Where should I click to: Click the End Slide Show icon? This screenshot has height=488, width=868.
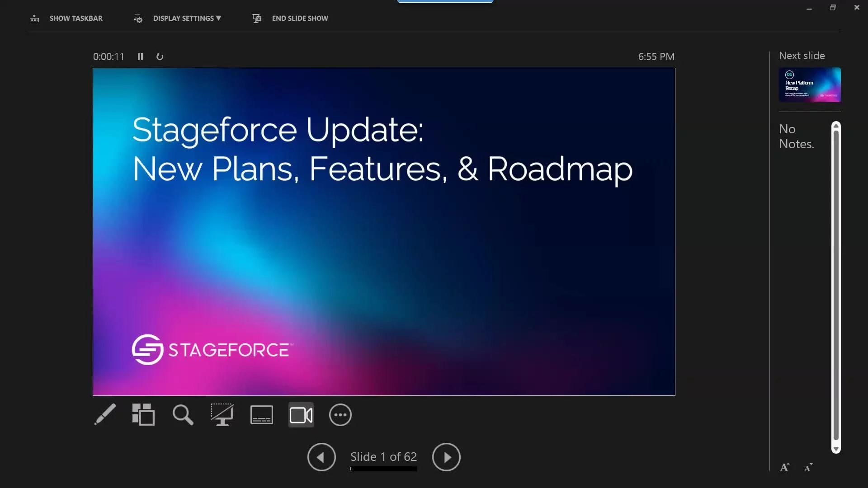coord(257,18)
